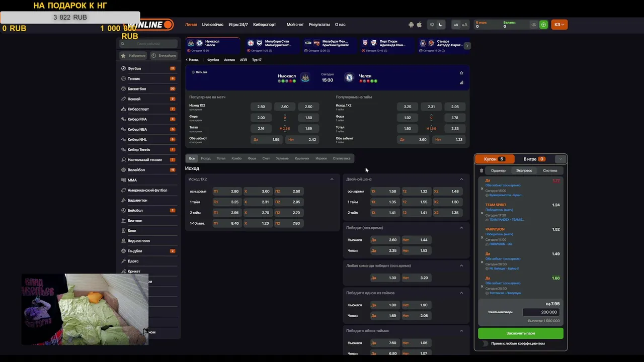Screen dimensions: 644x362
Task: Click the bet amount field 200 000
Action: 541,312
